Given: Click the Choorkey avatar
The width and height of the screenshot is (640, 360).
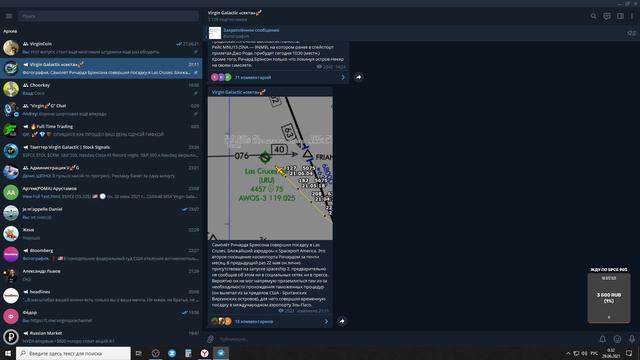Looking at the screenshot, I should (11, 89).
